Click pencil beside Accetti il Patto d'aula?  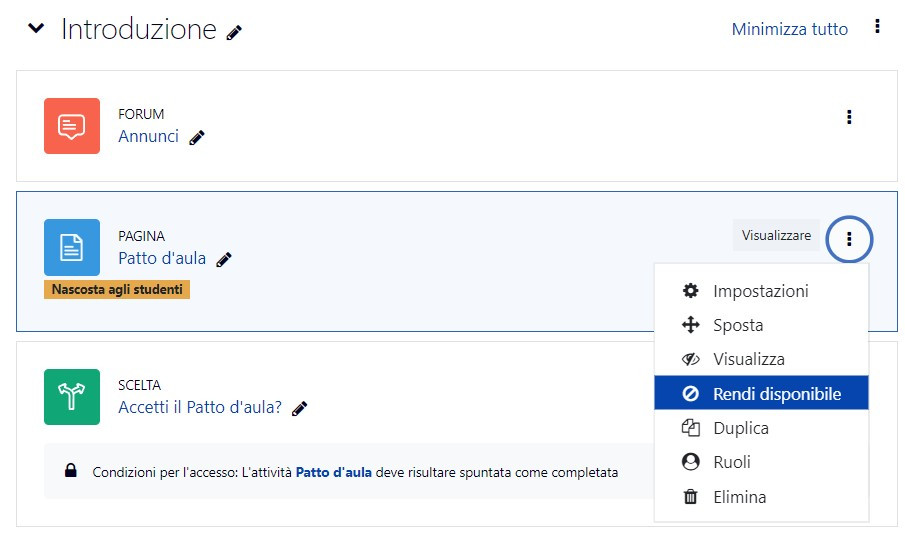tap(300, 408)
